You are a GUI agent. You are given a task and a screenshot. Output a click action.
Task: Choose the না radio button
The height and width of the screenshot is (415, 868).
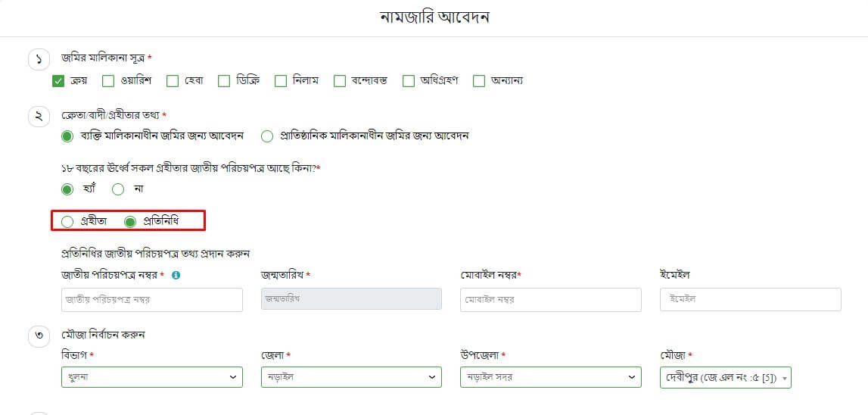click(118, 189)
